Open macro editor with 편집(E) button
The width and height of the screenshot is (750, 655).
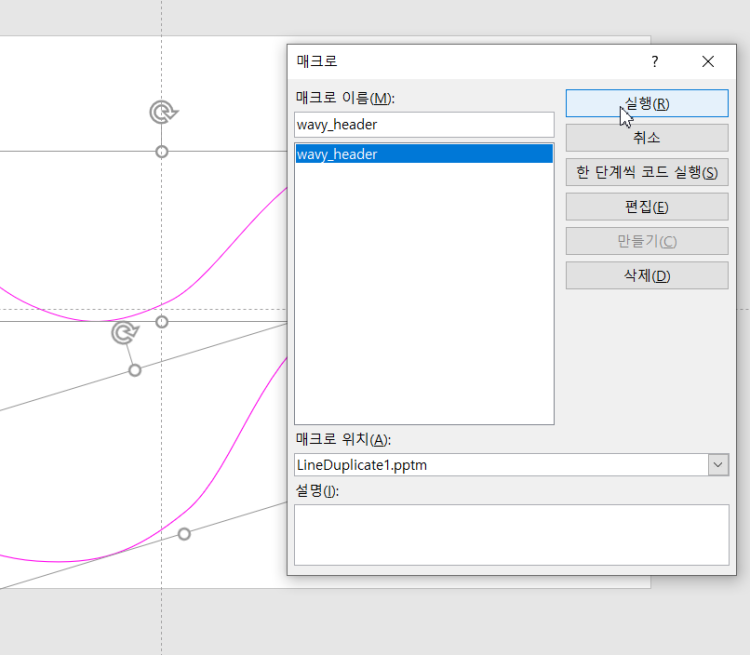647,207
